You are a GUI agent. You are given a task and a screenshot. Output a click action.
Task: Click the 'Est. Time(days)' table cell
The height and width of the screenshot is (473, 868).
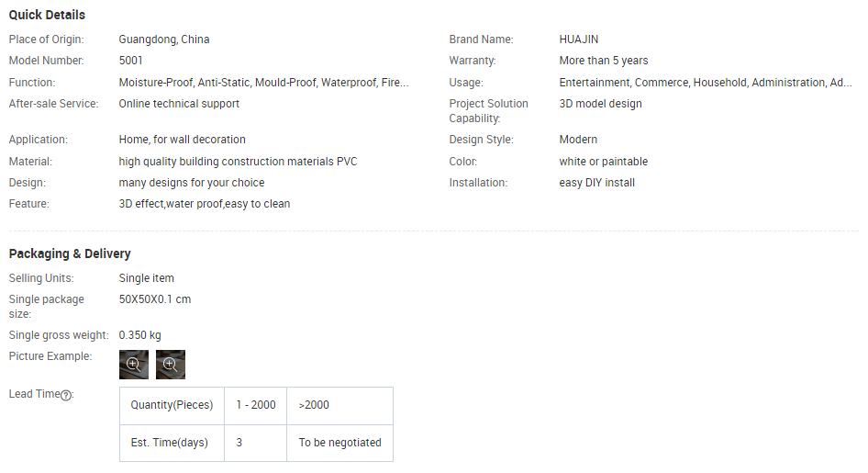pyautogui.click(x=170, y=443)
